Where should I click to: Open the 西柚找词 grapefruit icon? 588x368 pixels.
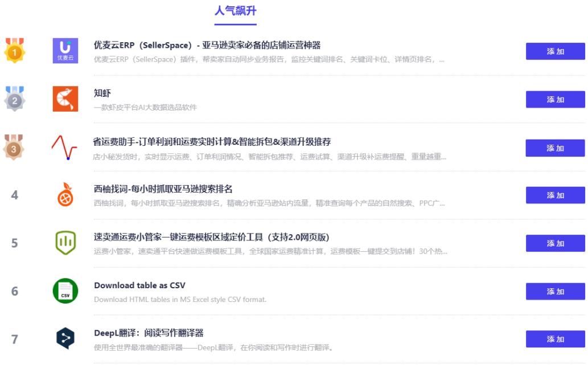(64, 195)
